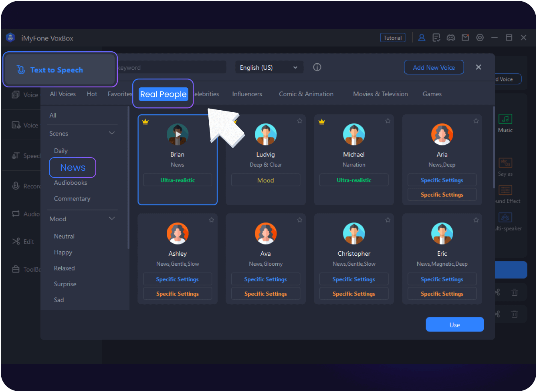537x392 pixels.
Task: Select Sad mood filter
Action: (x=59, y=300)
